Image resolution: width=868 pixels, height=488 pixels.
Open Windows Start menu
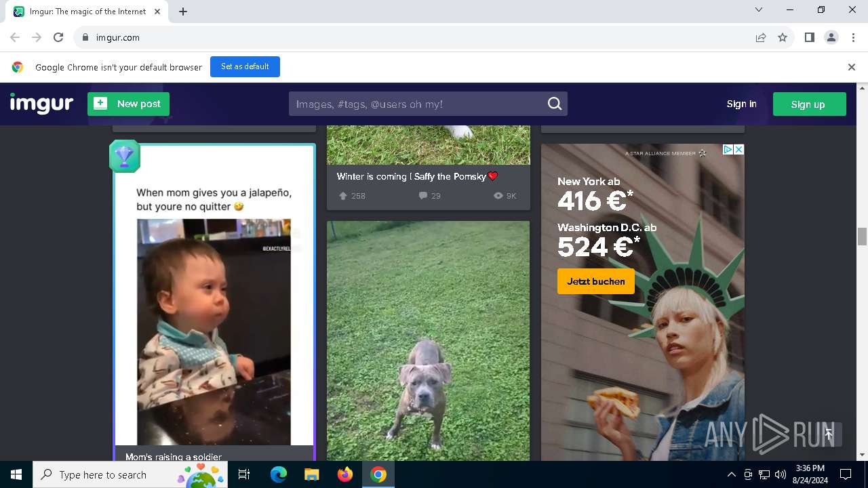pos(16,474)
